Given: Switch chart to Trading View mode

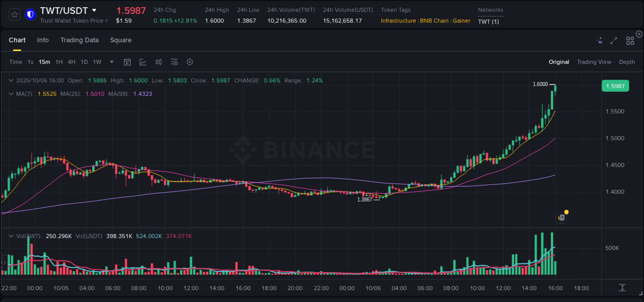Looking at the screenshot, I should point(594,62).
